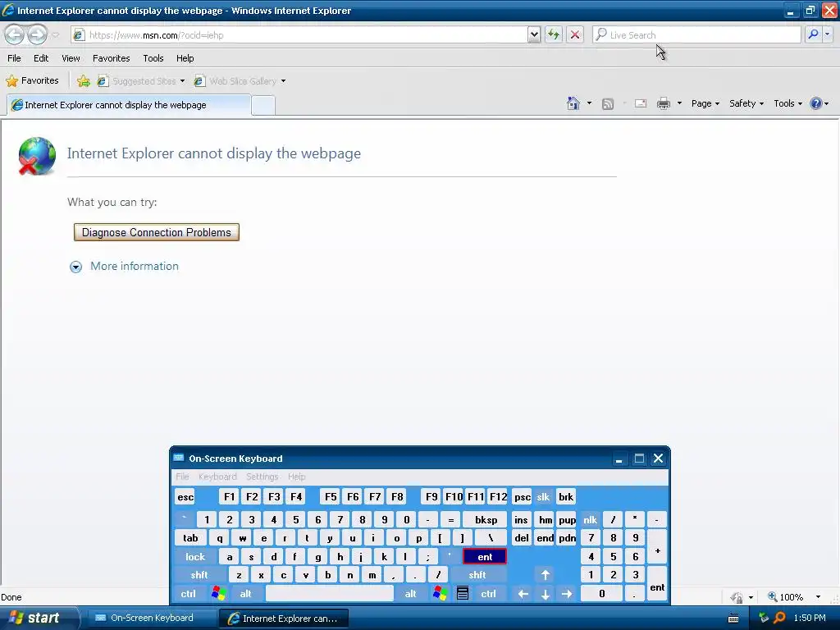This screenshot has height=630, width=840.
Task: Click the globe error icon on page
Action: click(x=36, y=156)
